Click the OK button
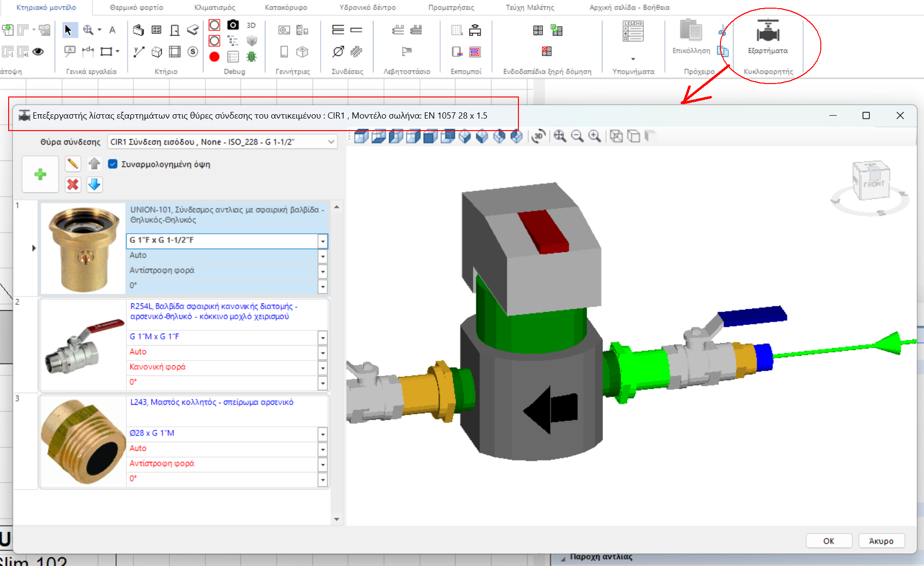 828,541
